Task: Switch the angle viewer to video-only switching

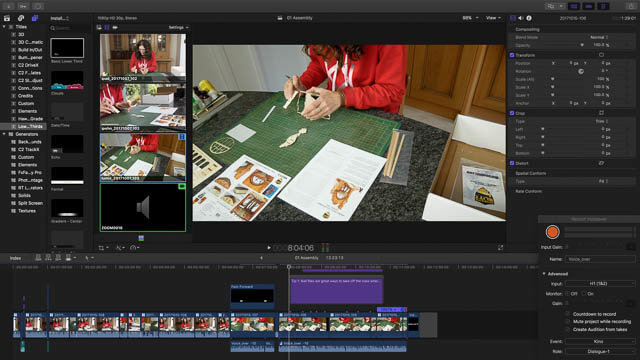Action: (x=107, y=27)
